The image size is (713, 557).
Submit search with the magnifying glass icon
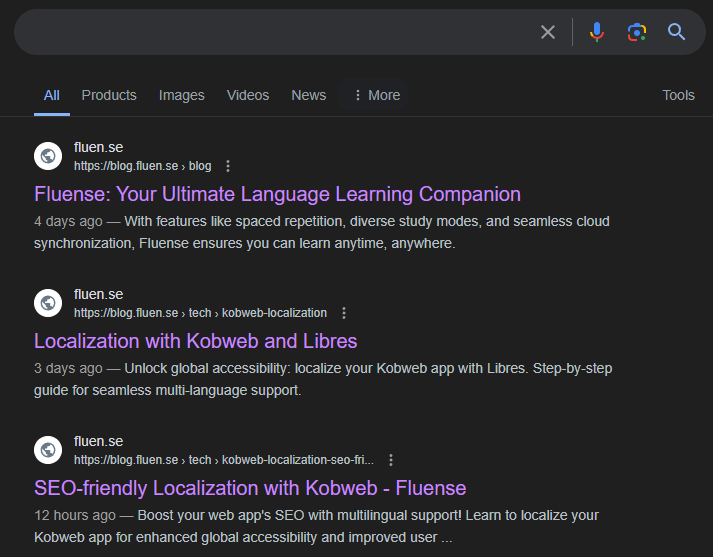(677, 32)
